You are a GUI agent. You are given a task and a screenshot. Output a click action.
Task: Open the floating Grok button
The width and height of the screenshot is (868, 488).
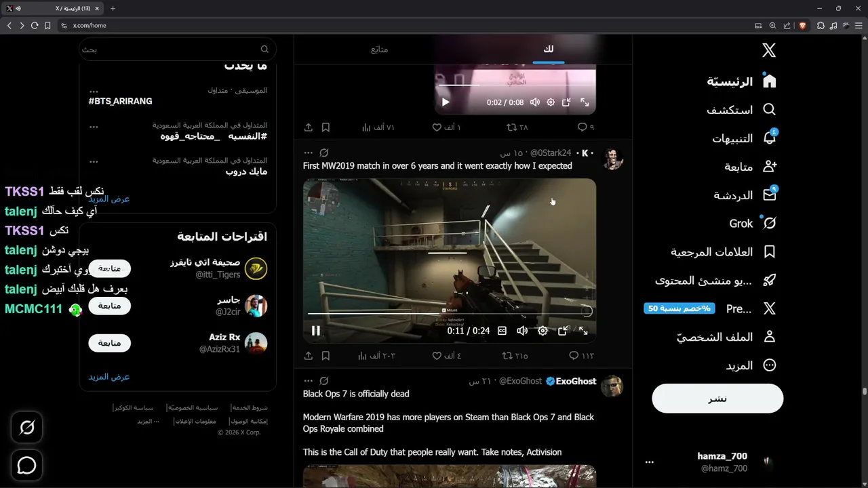[26, 428]
